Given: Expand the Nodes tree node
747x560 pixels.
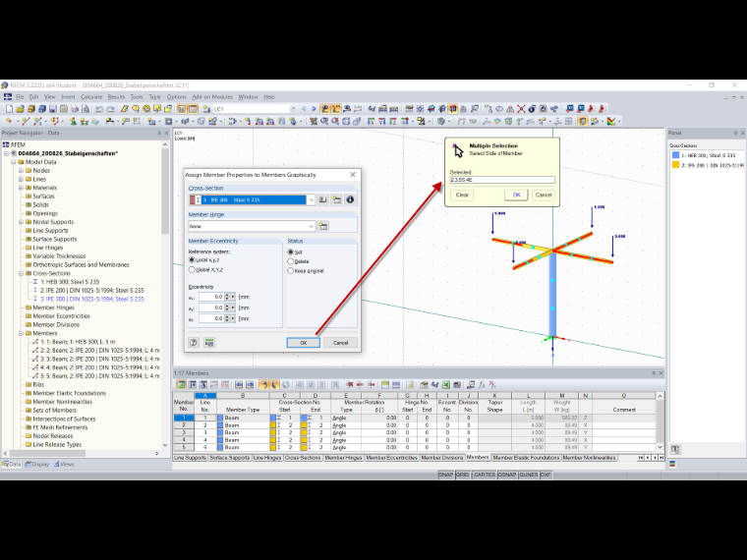Looking at the screenshot, I should [21, 171].
